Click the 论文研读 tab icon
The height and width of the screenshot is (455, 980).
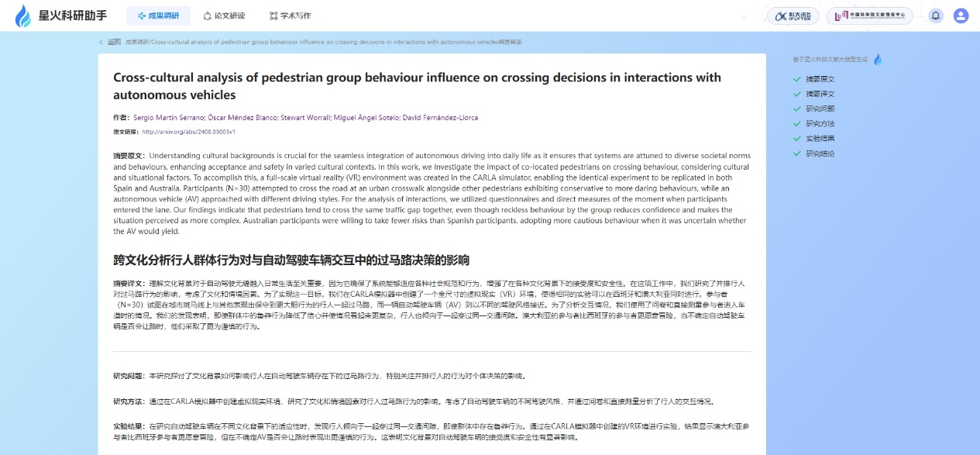[x=207, y=16]
